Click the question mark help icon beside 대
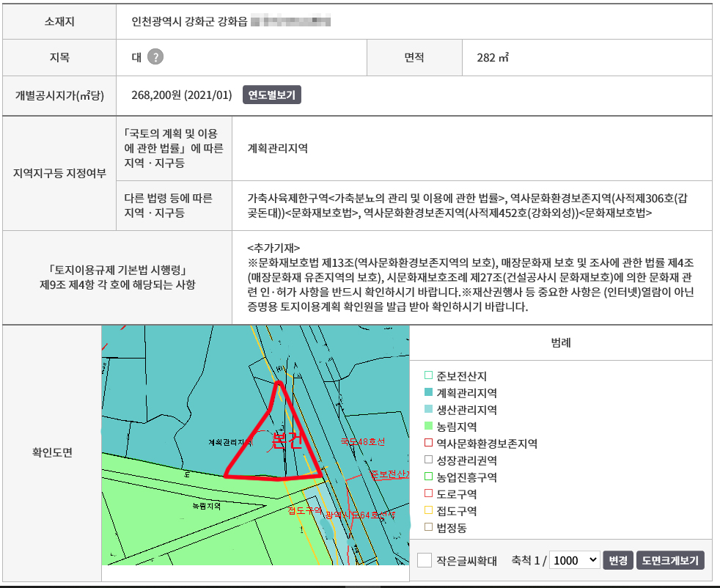Image resolution: width=720 pixels, height=588 pixels. point(155,57)
